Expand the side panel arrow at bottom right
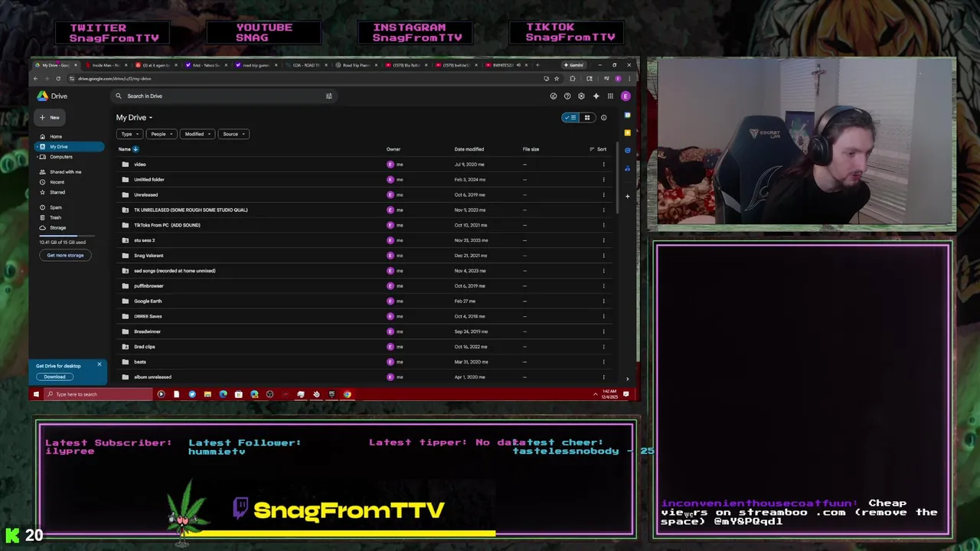The height and width of the screenshot is (551, 980). [627, 379]
